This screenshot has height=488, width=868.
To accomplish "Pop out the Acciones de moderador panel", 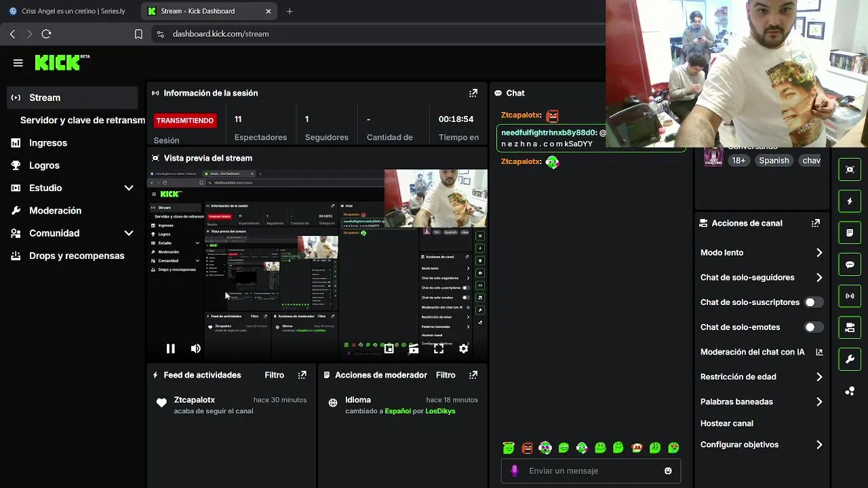I will click(473, 375).
